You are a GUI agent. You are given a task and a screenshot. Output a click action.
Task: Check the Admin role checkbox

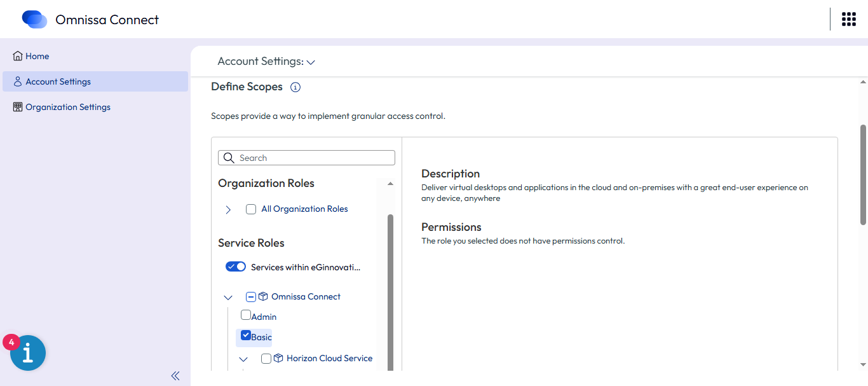click(x=246, y=315)
